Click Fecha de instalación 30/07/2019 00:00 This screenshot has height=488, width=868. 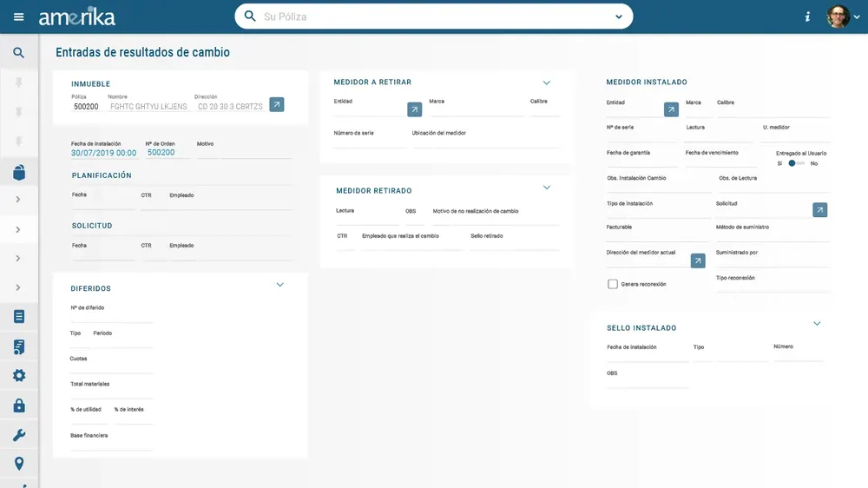[103, 153]
